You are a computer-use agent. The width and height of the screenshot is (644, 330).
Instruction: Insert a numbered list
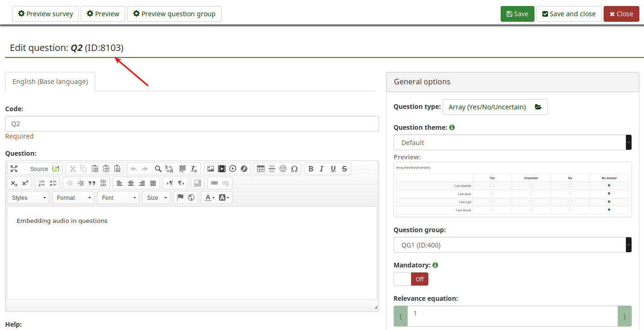click(x=42, y=183)
